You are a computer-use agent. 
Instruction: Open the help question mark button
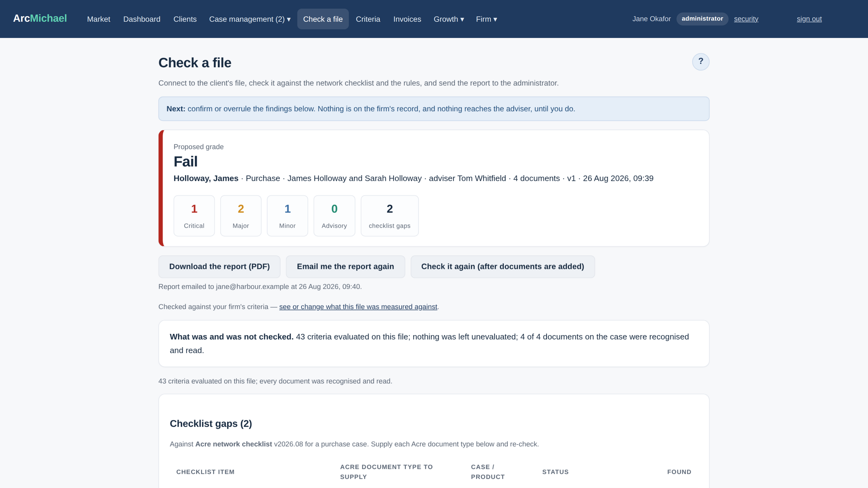[701, 62]
